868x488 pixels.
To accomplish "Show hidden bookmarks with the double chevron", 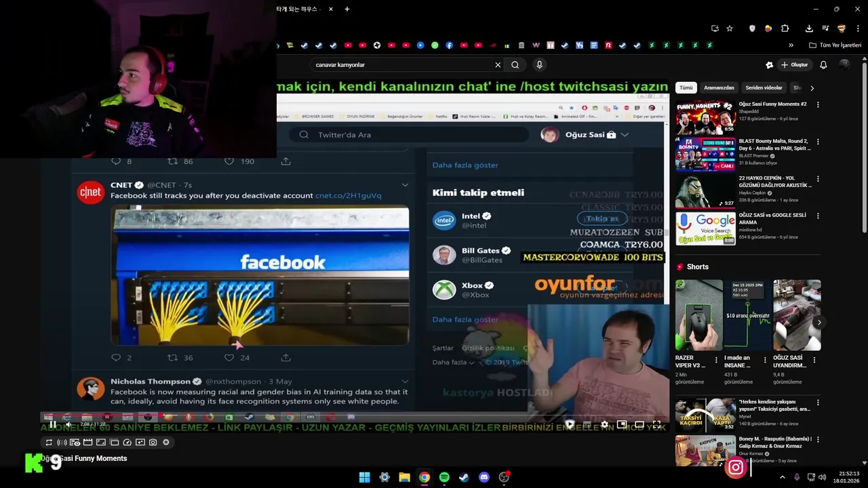I will click(791, 45).
